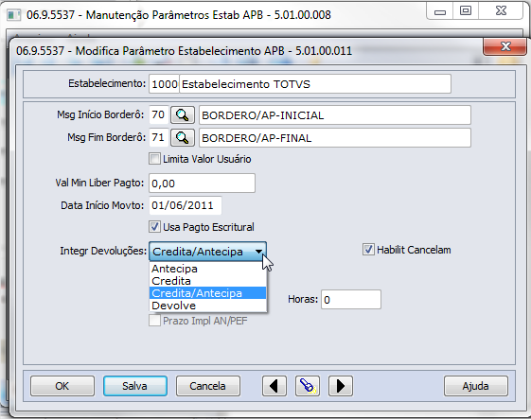Click the Prazo Impl AN/PEF checkbox
The image size is (531, 420).
tap(155, 320)
